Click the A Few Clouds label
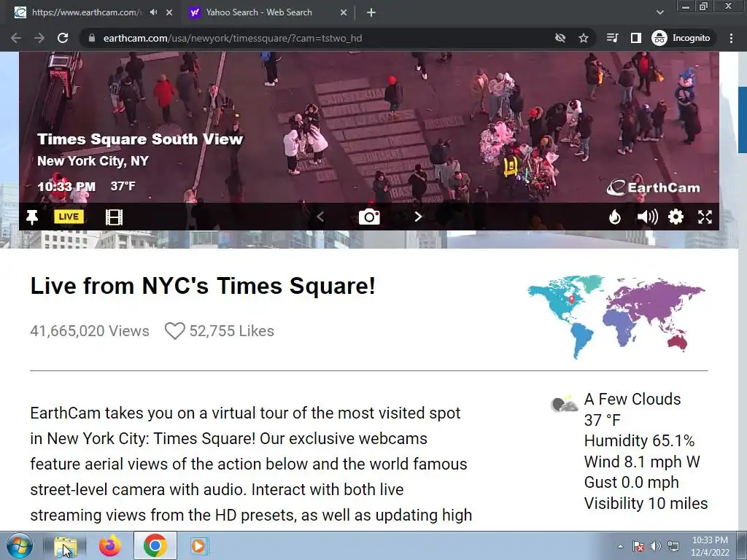747x560 pixels. pos(632,399)
